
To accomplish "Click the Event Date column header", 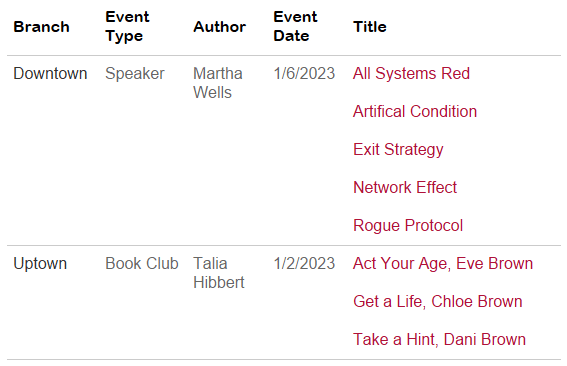I will 295,26.
